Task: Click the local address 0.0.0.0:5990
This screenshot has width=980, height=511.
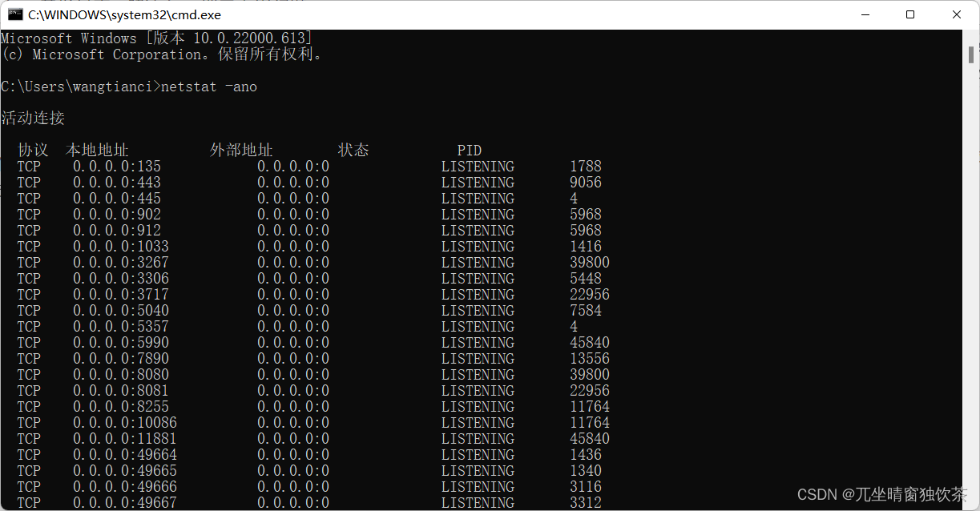Action: (121, 343)
